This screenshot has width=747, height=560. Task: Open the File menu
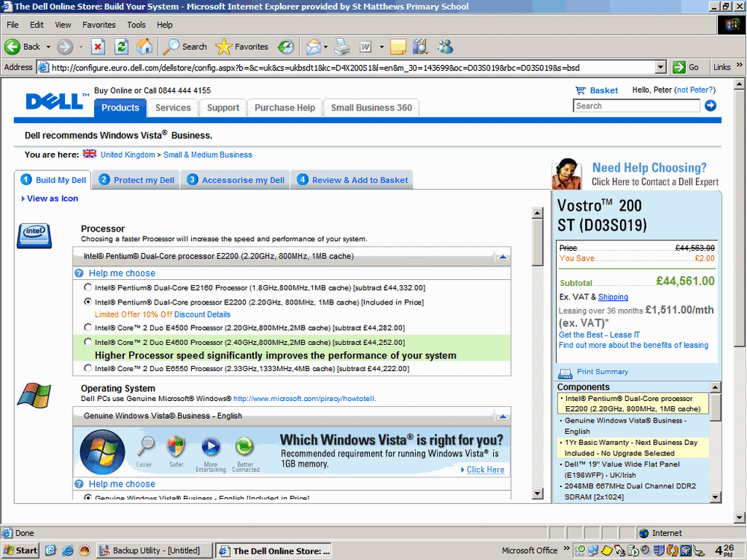click(x=13, y=25)
